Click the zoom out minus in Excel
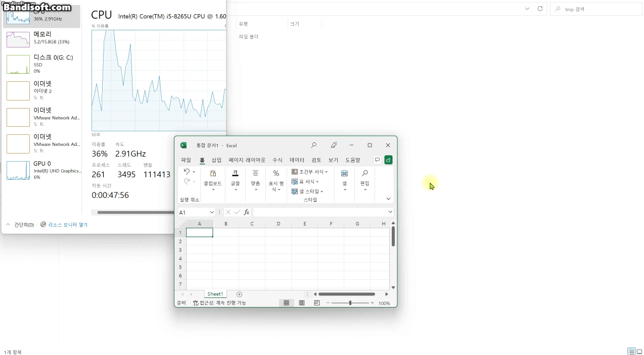 click(x=328, y=303)
